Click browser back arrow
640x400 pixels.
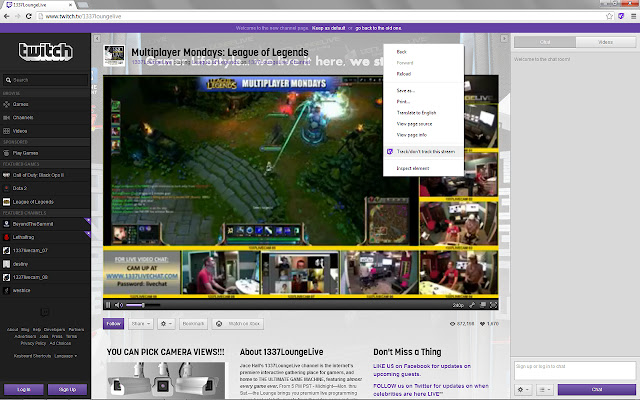pos(6,16)
